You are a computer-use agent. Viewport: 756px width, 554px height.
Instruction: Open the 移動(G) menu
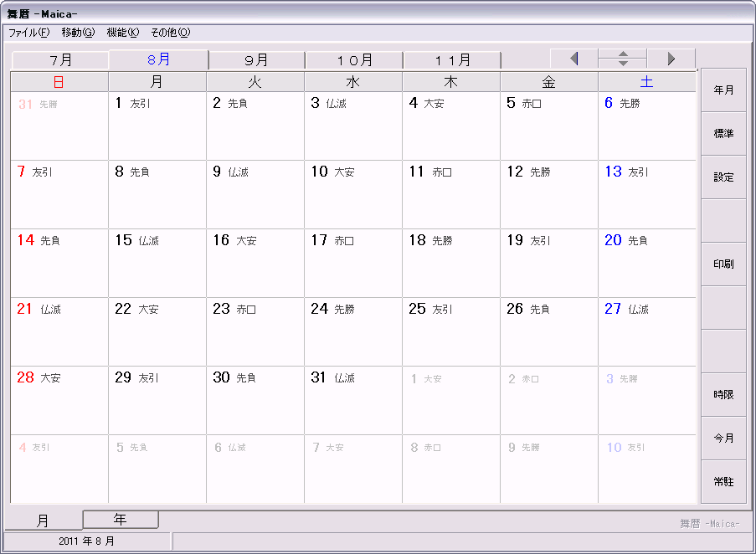pos(78,33)
